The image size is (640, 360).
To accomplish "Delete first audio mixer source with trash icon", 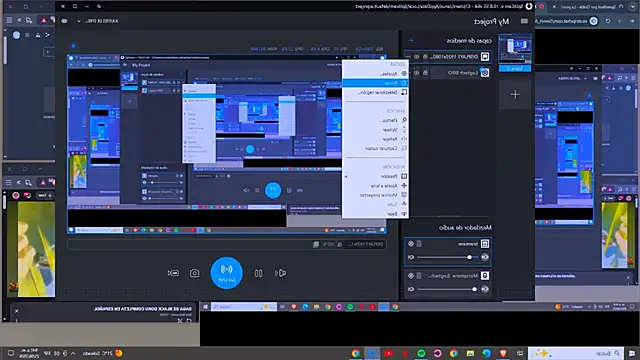I will click(x=419, y=244).
